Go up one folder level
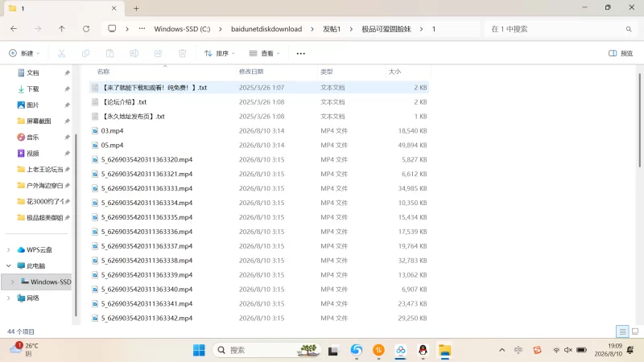The height and width of the screenshot is (362, 644). [62, 29]
